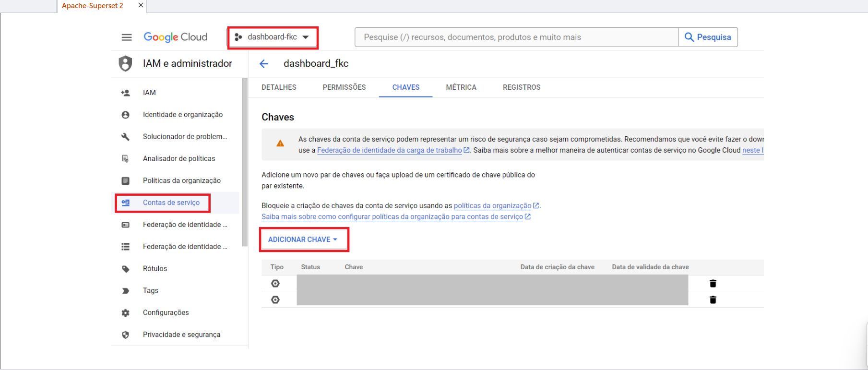Open Políticas da organização in sidebar
Screen dimensions: 868x370
tap(181, 181)
